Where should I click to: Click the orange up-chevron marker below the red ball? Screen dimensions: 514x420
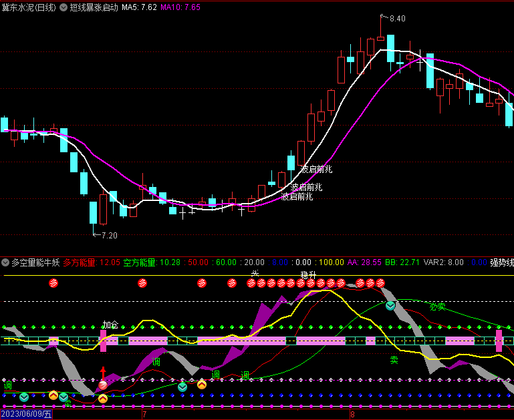(103, 399)
